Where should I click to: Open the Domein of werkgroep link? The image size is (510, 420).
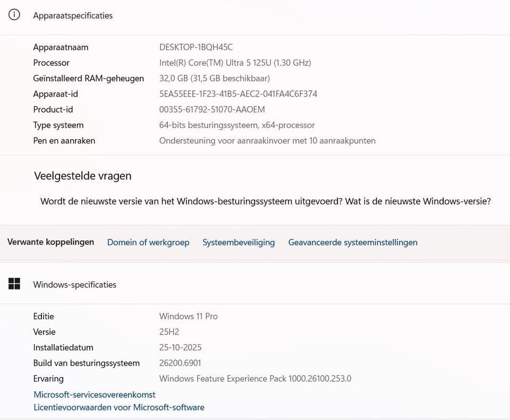click(148, 242)
